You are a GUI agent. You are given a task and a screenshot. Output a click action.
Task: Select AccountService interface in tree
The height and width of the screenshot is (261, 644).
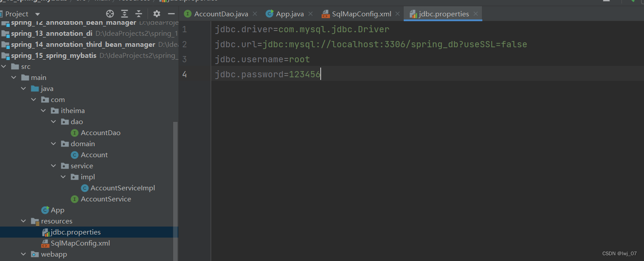[x=106, y=199]
